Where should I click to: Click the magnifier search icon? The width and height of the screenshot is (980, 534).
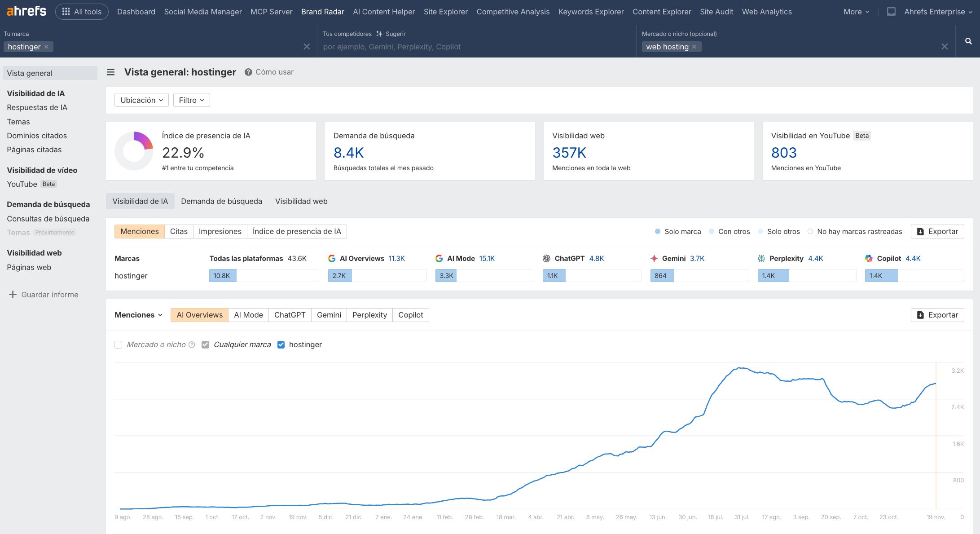click(x=968, y=41)
